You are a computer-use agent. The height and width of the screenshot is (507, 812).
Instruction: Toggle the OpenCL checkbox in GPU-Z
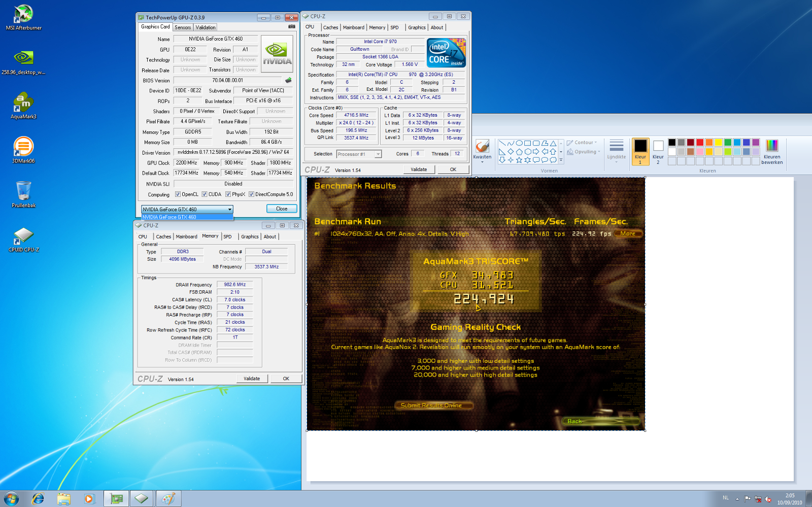click(x=178, y=194)
